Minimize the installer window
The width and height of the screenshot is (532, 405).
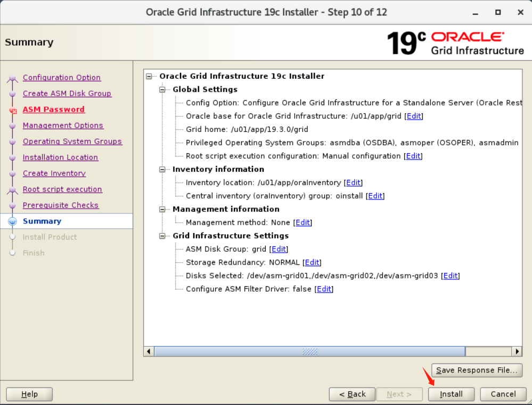click(476, 13)
